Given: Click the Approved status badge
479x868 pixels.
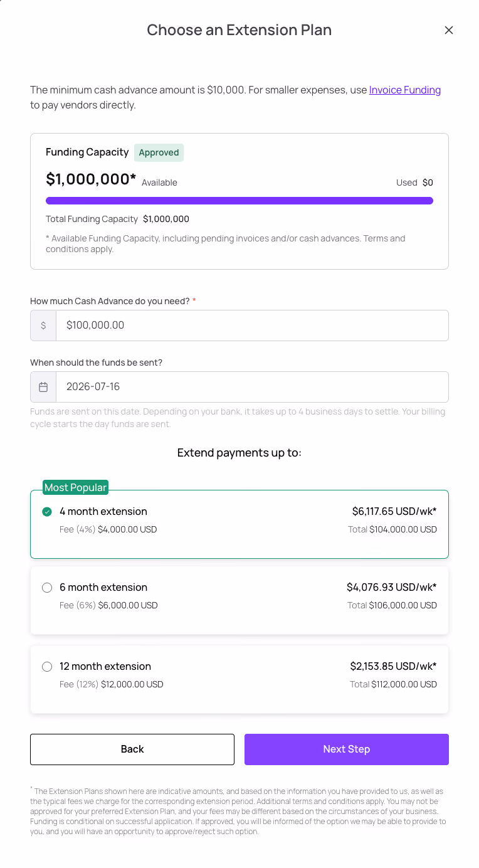Looking at the screenshot, I should tap(159, 152).
